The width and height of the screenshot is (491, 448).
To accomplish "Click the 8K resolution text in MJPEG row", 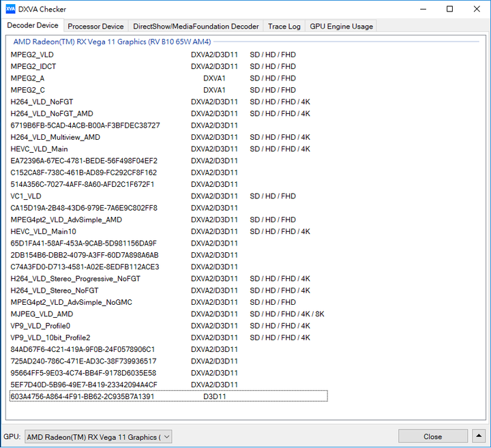I will pyautogui.click(x=320, y=314).
